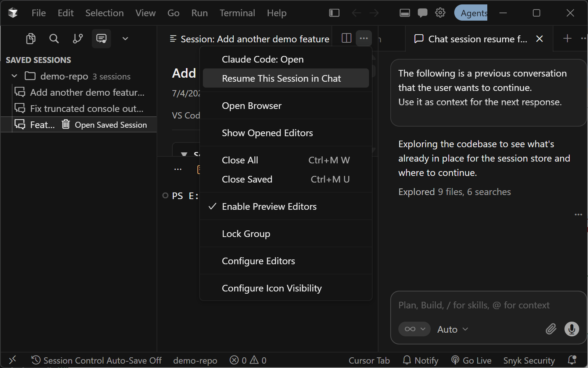Choose Resume This Session in Chat
588x368 pixels.
(286, 78)
